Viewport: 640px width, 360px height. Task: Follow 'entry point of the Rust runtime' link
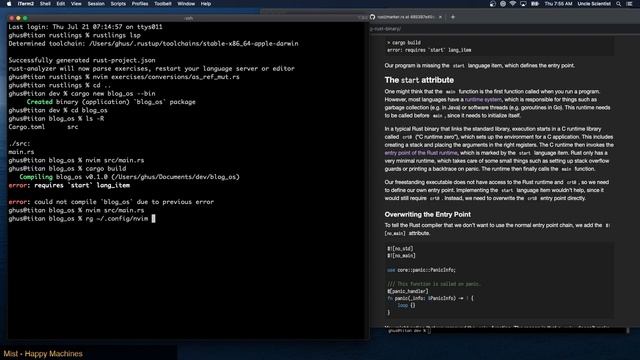421,153
